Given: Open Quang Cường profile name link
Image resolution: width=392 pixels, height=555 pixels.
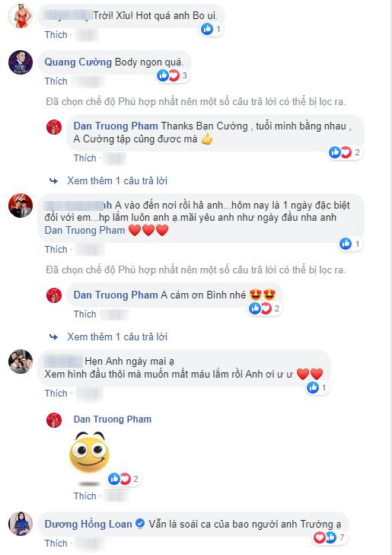Looking at the screenshot, I should click(x=78, y=62).
